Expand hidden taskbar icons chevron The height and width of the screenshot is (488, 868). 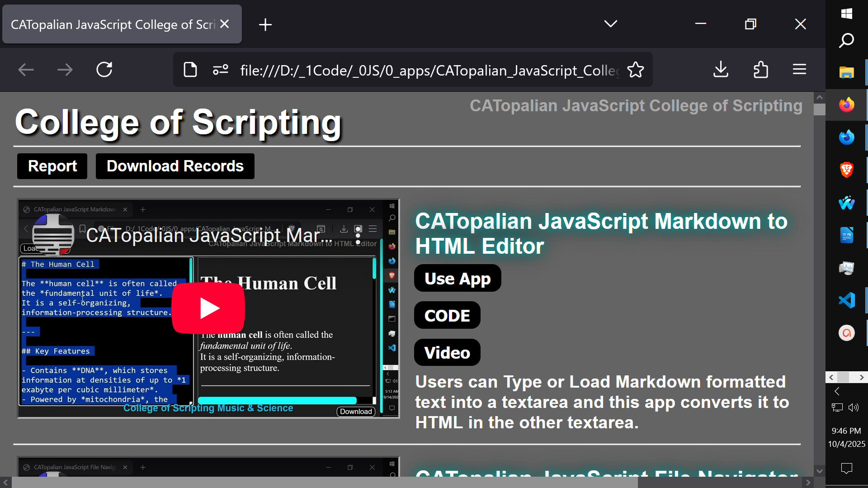point(837,391)
